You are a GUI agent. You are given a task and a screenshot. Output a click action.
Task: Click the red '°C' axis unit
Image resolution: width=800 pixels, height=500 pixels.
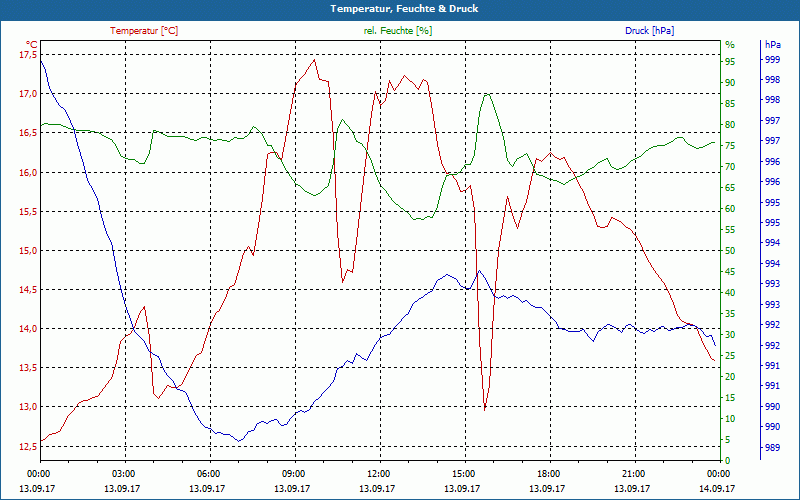32,44
